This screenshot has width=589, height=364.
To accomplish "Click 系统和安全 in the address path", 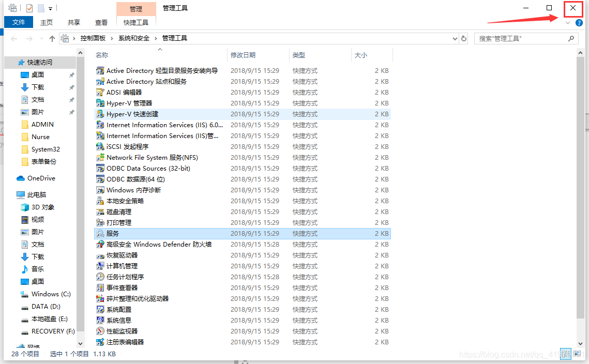I will tap(134, 38).
